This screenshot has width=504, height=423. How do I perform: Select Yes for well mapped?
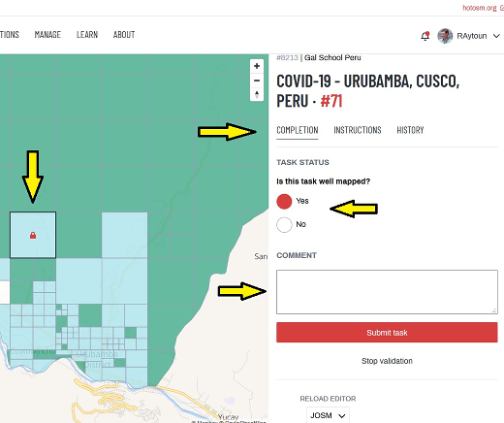pyautogui.click(x=284, y=202)
